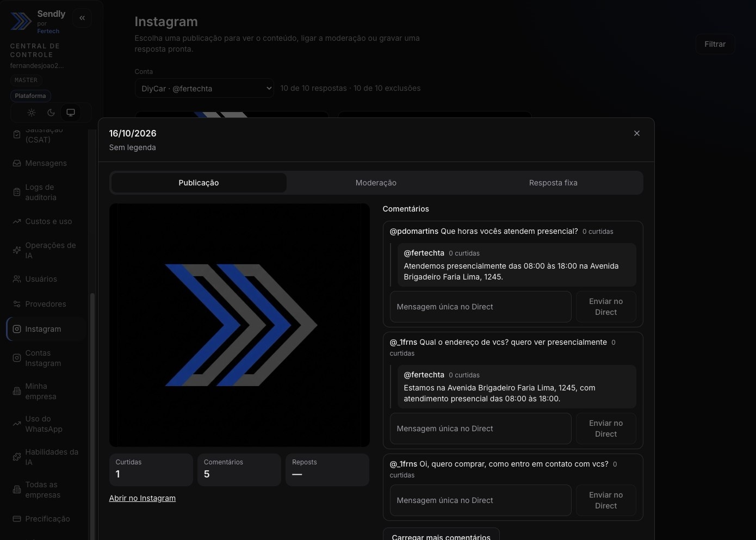Switch to the Publicação tab

(199, 183)
